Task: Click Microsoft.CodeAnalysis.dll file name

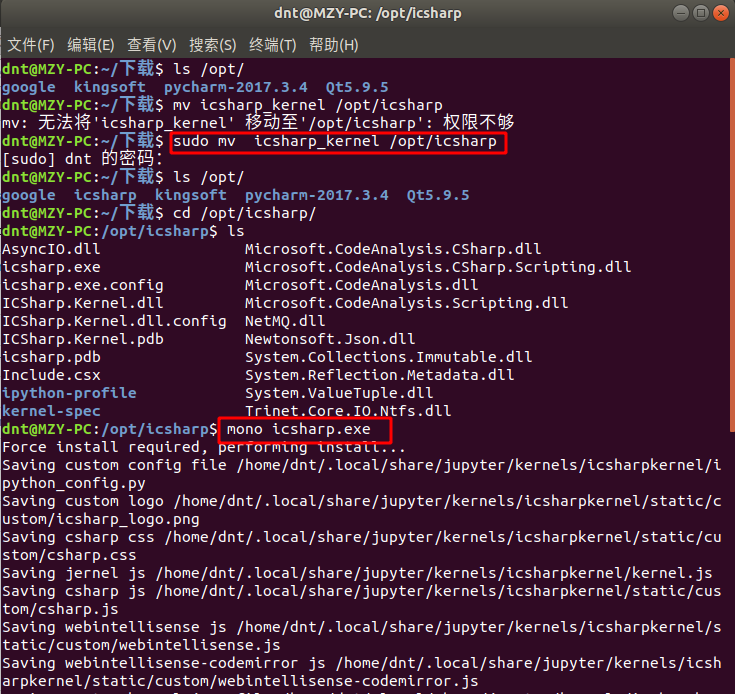Action: tap(361, 285)
